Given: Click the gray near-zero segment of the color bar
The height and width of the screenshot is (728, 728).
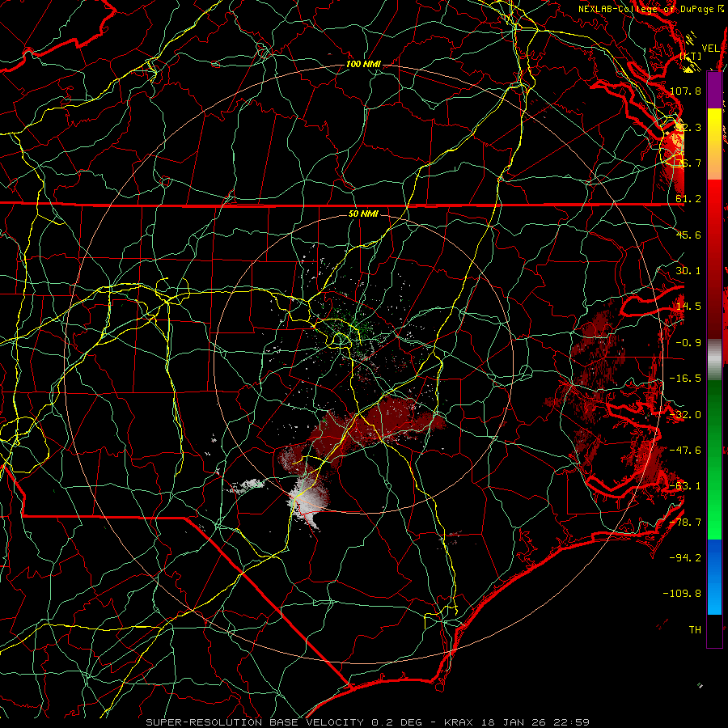Looking at the screenshot, I should [x=714, y=360].
